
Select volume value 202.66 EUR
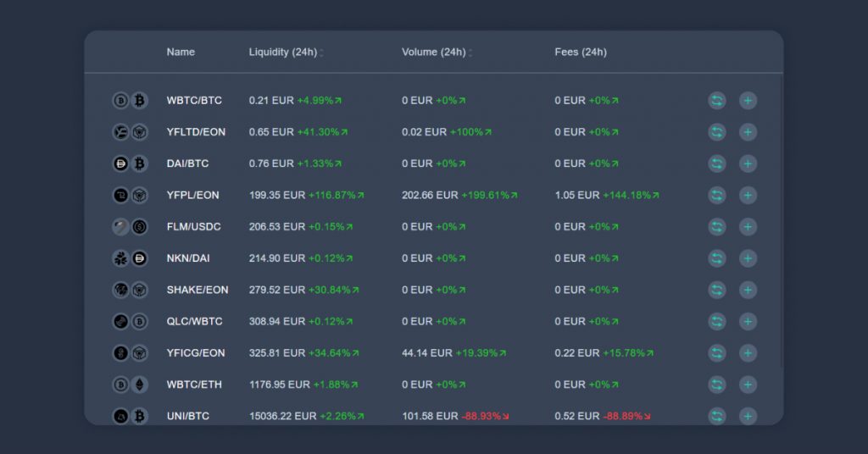(430, 195)
